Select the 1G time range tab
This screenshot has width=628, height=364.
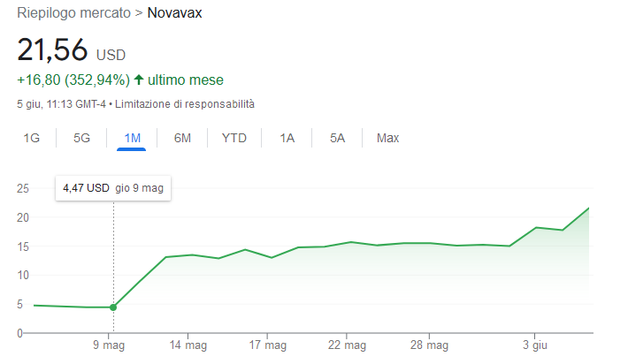click(31, 139)
